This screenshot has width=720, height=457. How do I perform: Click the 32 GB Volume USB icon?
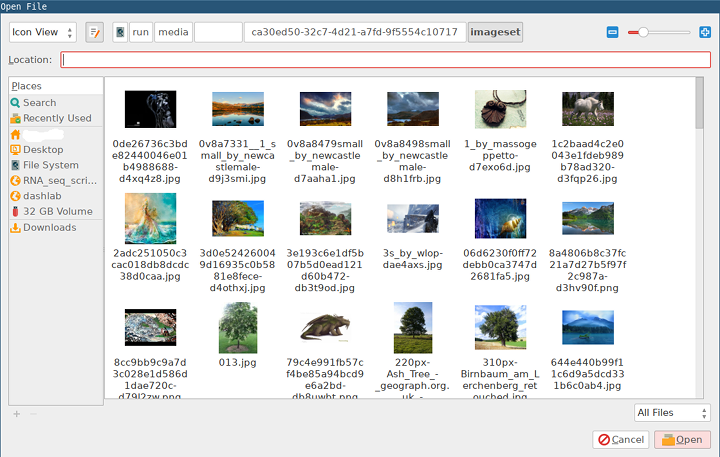point(15,212)
